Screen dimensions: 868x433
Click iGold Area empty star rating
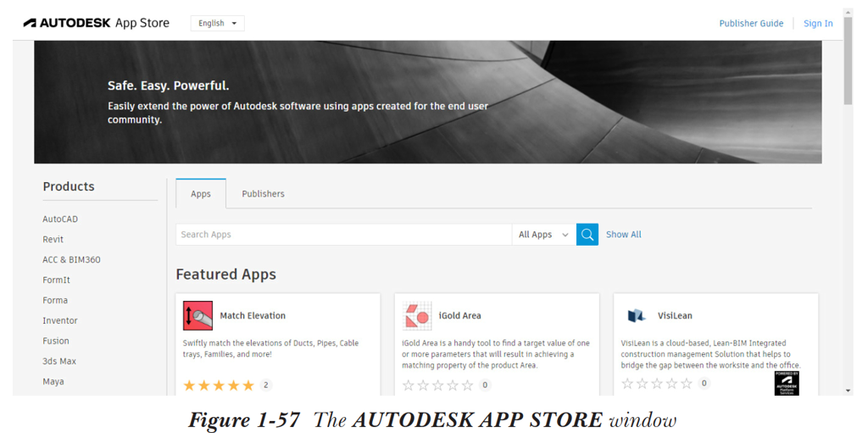(437, 386)
